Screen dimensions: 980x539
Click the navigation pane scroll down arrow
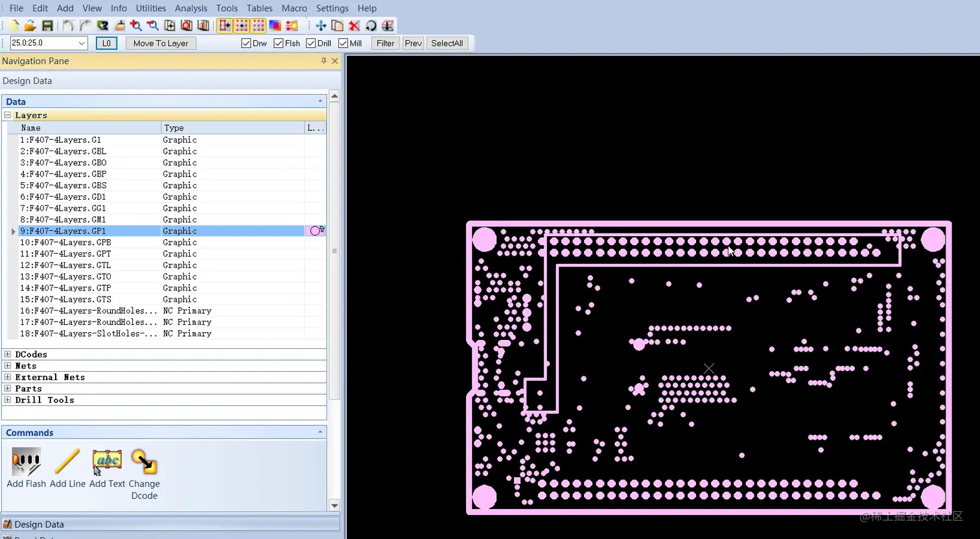click(x=334, y=505)
